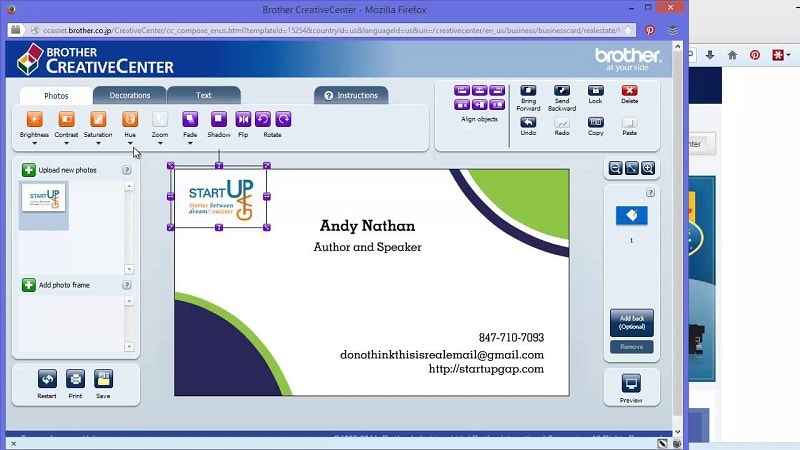Click the Undo icon
Viewport: 800px width, 450px height.
click(x=528, y=123)
